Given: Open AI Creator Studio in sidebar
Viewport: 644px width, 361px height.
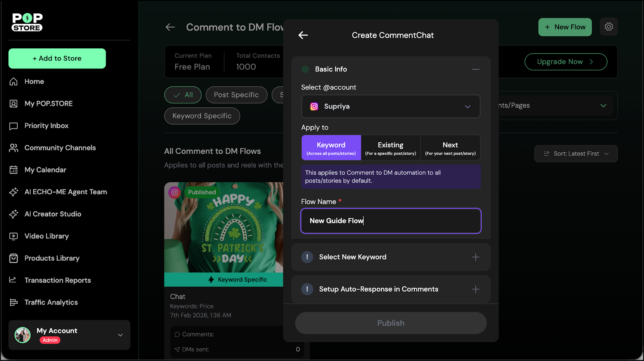Looking at the screenshot, I should pyautogui.click(x=53, y=214).
